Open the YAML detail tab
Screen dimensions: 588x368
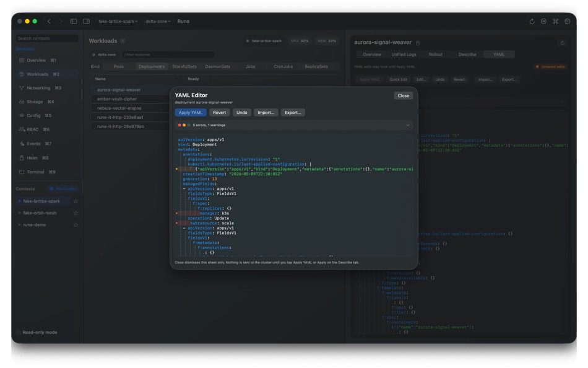[x=499, y=55]
